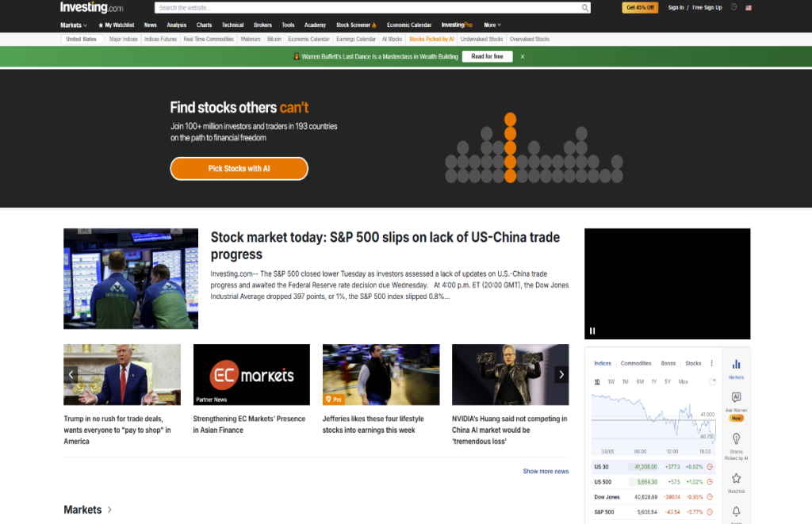Click the US flag edition icon

tap(749, 8)
